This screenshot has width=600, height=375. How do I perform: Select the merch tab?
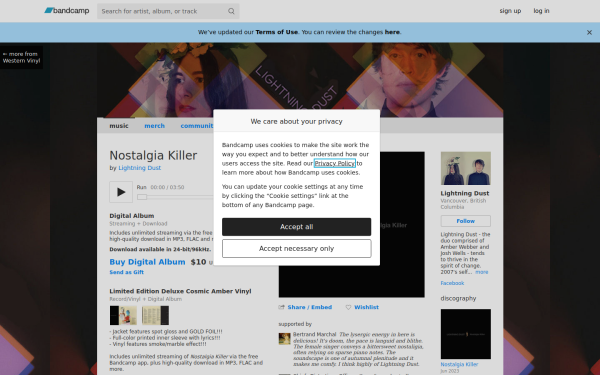(155, 126)
